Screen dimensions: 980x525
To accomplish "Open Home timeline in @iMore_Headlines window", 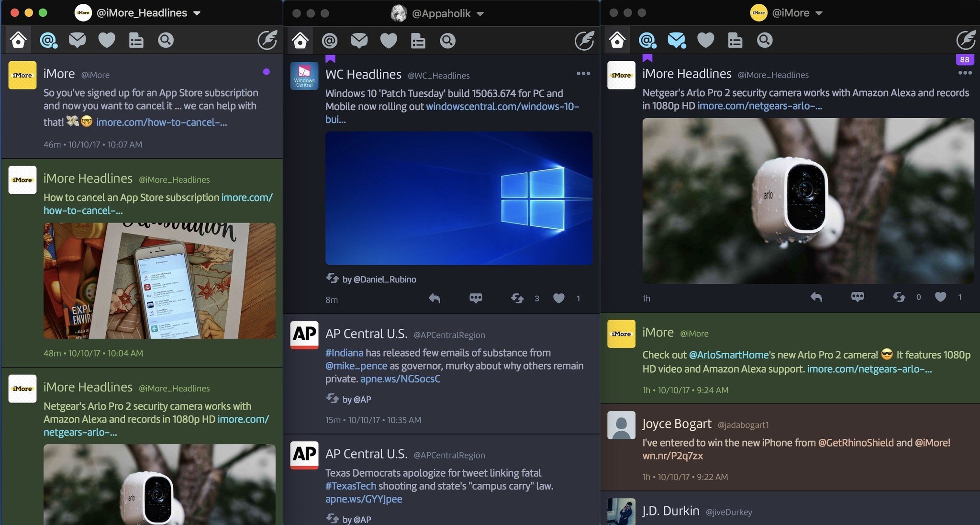I will (18, 40).
